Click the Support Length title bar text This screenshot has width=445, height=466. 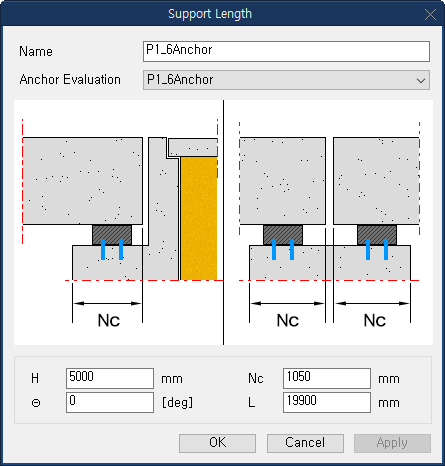click(x=210, y=14)
